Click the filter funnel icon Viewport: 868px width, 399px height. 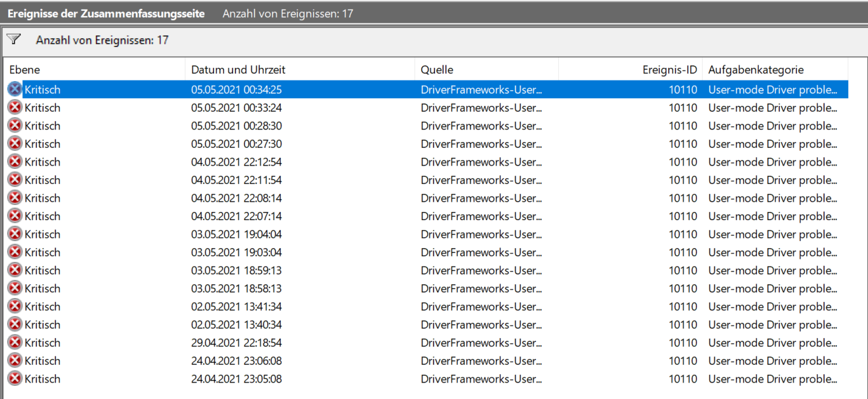(13, 39)
